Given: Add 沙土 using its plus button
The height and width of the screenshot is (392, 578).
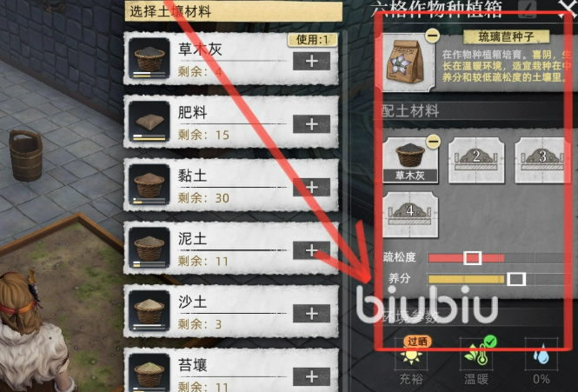Looking at the screenshot, I should (x=311, y=314).
